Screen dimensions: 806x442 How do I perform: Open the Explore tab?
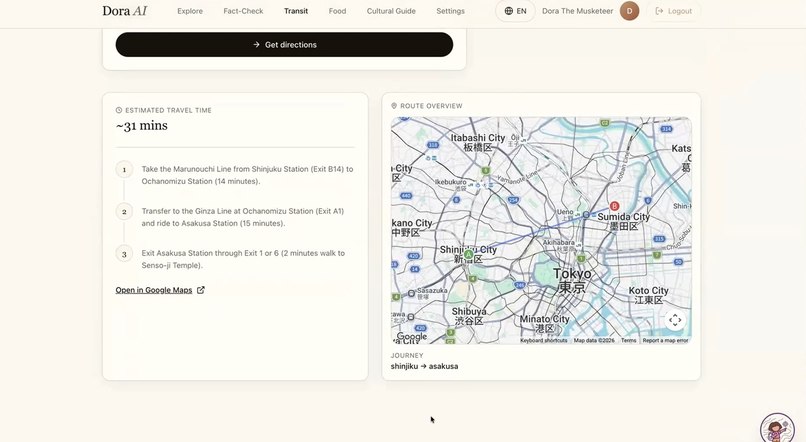[190, 11]
